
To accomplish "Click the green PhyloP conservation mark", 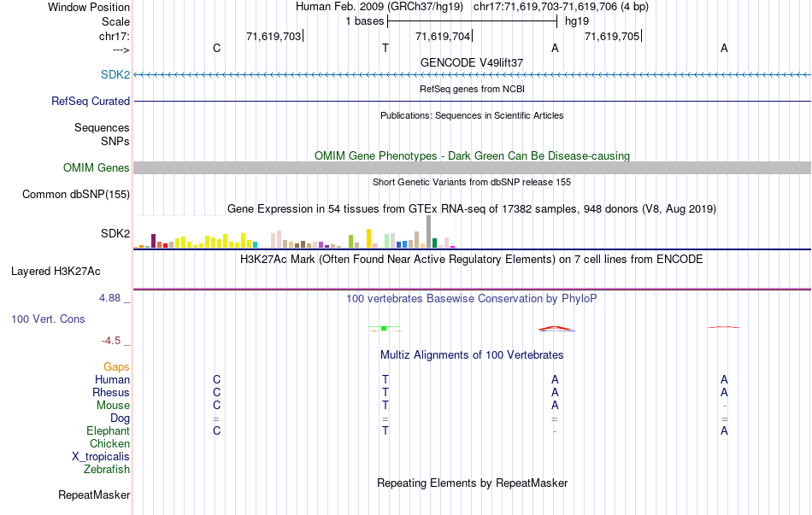I will (384, 328).
